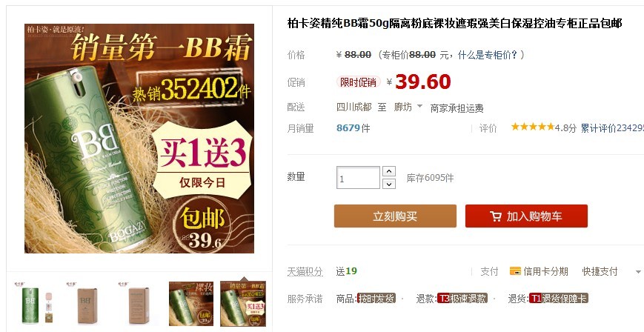Viewport: 644px width, 332px height.
Task: Click the five-star rating icons
Action: coord(532,127)
